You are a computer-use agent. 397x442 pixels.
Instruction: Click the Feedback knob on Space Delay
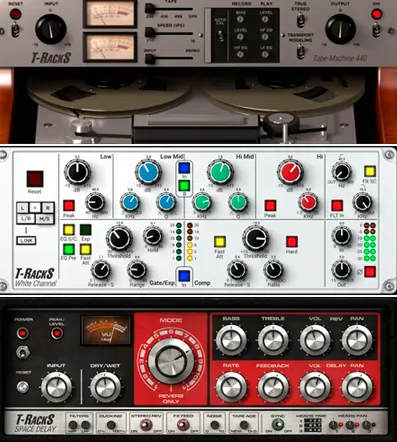pos(273,387)
